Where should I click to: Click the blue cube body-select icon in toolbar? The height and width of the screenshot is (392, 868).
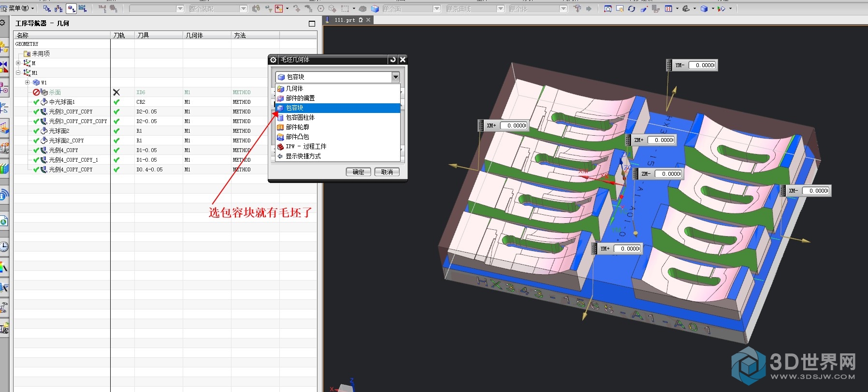pyautogui.click(x=375, y=9)
